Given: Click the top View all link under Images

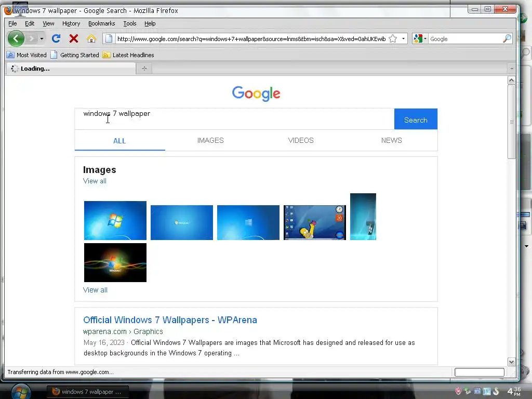Looking at the screenshot, I should [x=95, y=181].
